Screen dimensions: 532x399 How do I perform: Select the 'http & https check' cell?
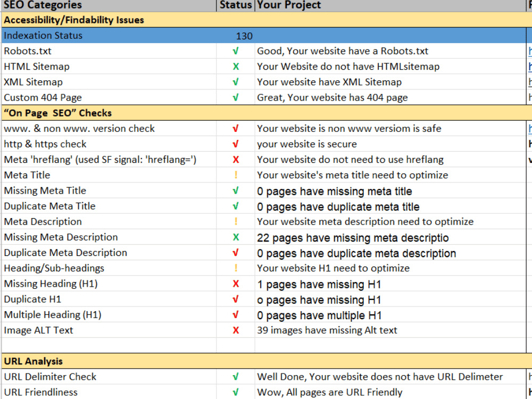tap(109, 144)
